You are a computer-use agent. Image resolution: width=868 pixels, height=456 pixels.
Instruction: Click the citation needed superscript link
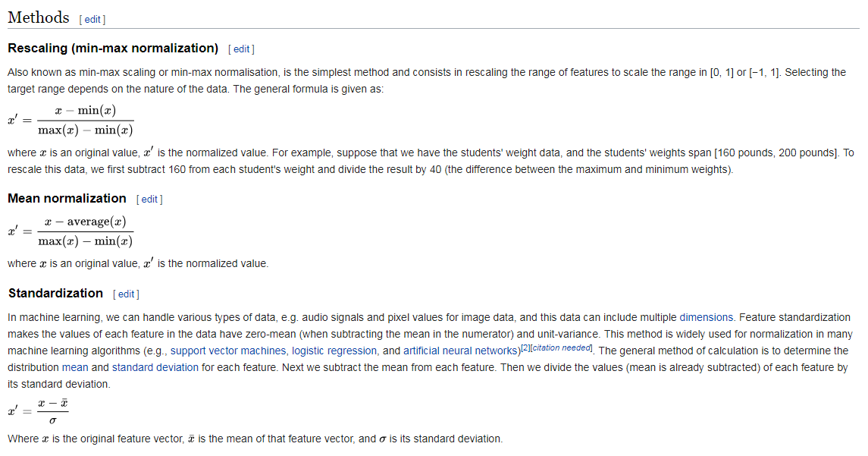[x=561, y=348]
